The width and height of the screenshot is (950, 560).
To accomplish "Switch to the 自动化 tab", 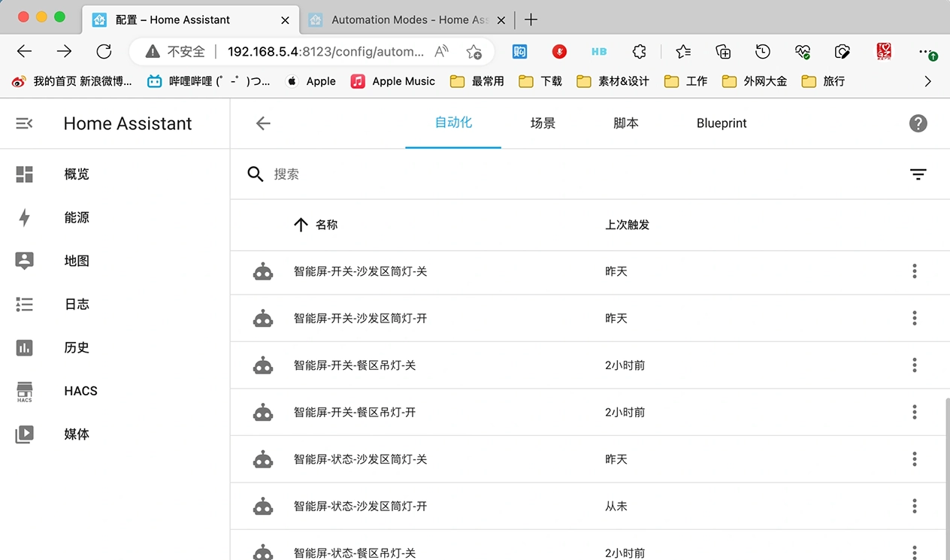I will (453, 123).
